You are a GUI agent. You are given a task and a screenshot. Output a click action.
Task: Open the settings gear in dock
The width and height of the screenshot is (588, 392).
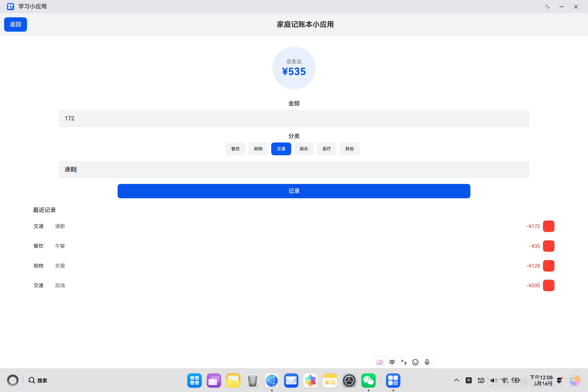pyautogui.click(x=349, y=381)
